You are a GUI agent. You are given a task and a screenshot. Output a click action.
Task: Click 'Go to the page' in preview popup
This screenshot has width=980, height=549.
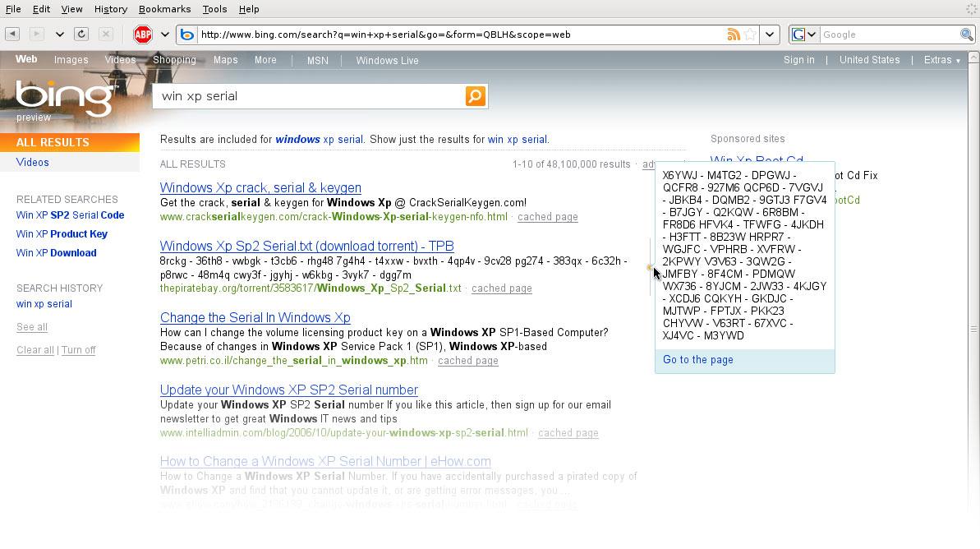(698, 360)
